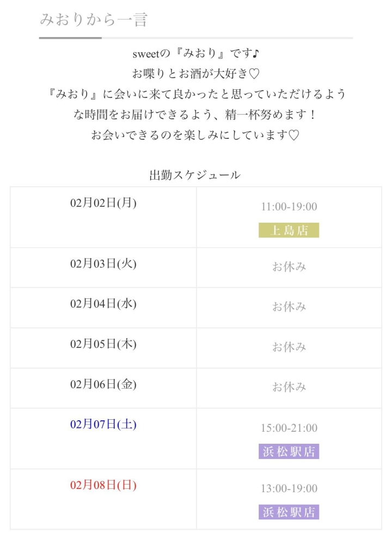Click the sweetの『みおり』です intro line
The height and width of the screenshot is (539, 392).
pyautogui.click(x=195, y=54)
